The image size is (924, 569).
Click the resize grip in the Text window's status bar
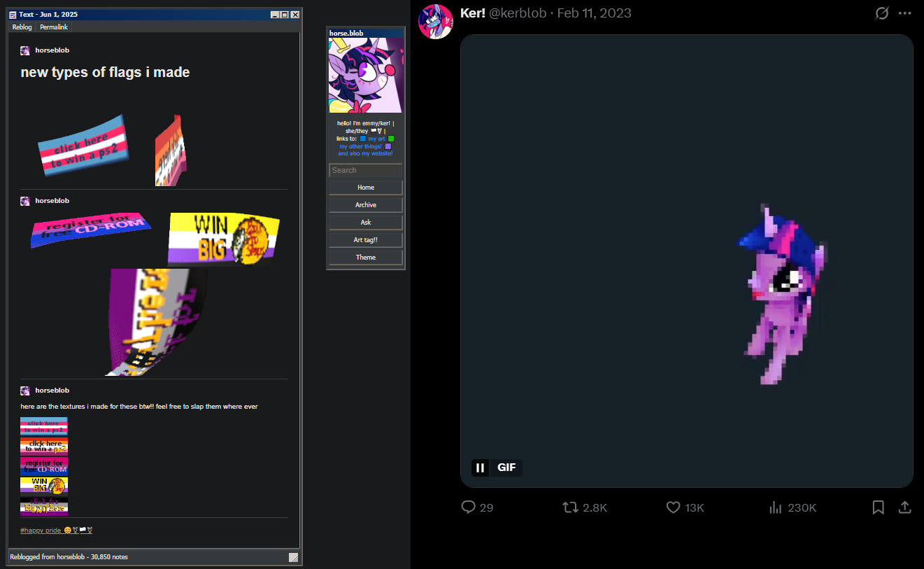pos(293,557)
